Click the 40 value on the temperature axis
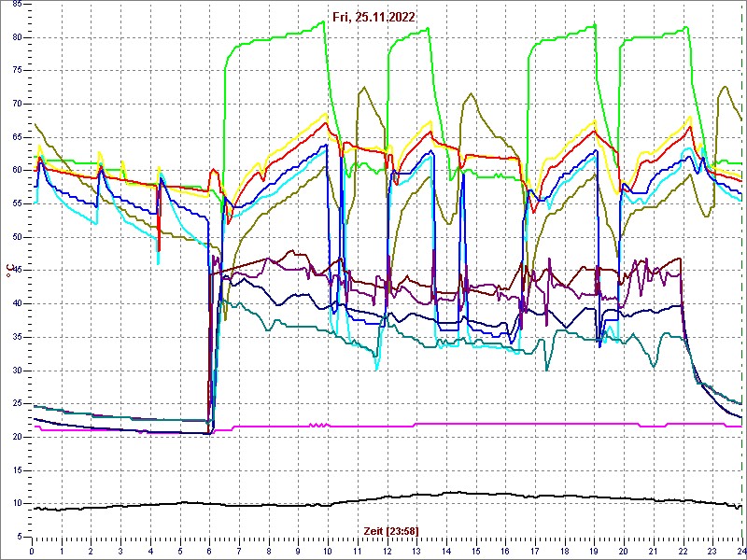The width and height of the screenshot is (747, 560). click(16, 304)
